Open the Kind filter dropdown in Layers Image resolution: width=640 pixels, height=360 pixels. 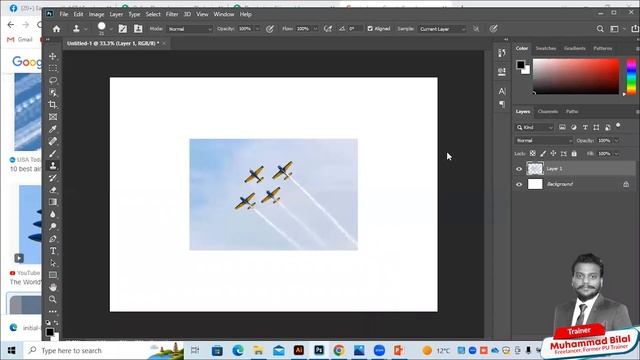(x=535, y=127)
